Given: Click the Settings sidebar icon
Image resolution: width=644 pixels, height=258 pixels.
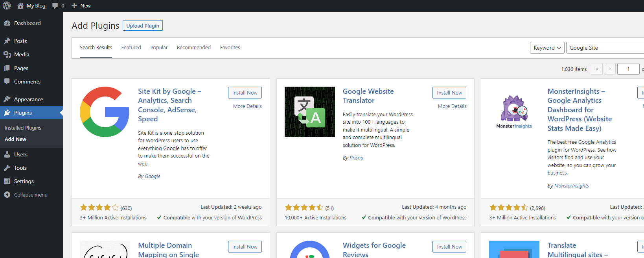Looking at the screenshot, I should 7,181.
